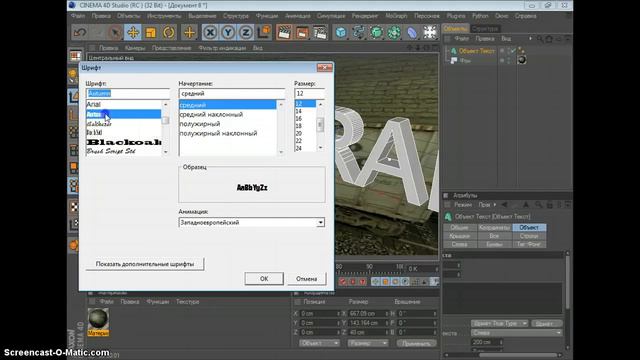The width and height of the screenshot is (640, 360).
Task: Open the spline tools icon
Action: (x=358, y=32)
